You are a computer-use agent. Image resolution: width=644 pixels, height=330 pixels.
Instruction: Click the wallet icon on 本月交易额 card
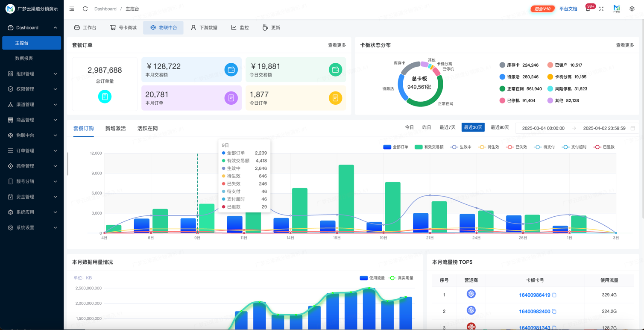pos(231,69)
